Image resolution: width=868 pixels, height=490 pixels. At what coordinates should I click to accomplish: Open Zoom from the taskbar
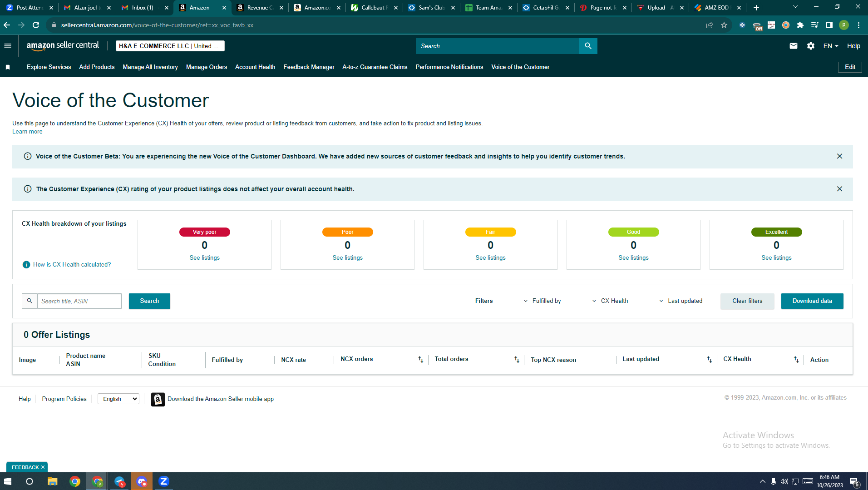pos(164,481)
